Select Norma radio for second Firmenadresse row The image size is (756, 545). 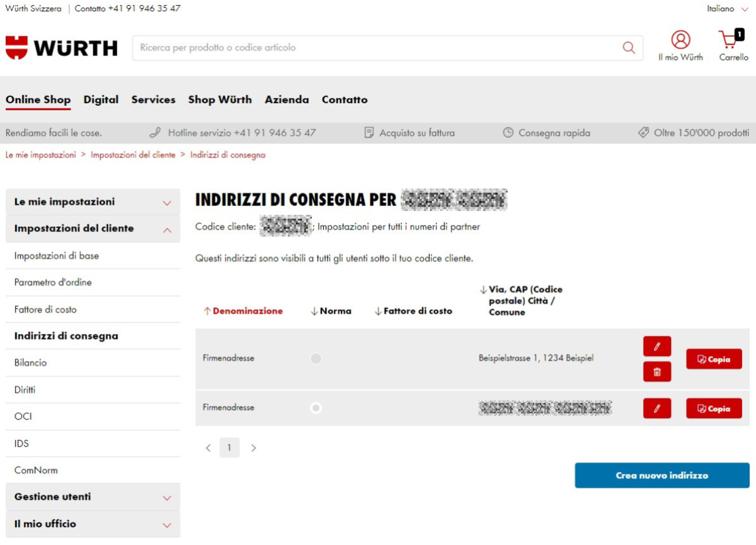(x=316, y=408)
